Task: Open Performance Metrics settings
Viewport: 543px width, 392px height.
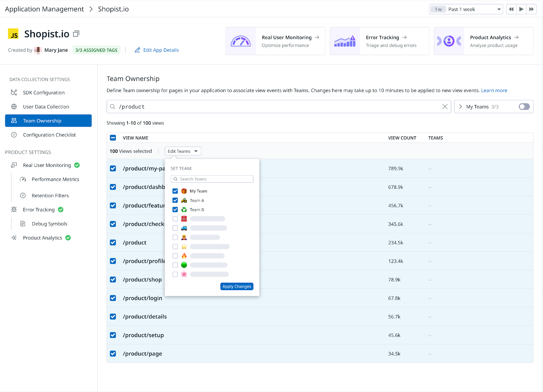Action: pos(55,179)
